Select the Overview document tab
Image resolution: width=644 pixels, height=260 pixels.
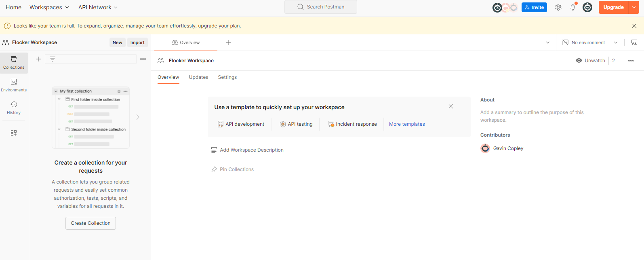186,42
